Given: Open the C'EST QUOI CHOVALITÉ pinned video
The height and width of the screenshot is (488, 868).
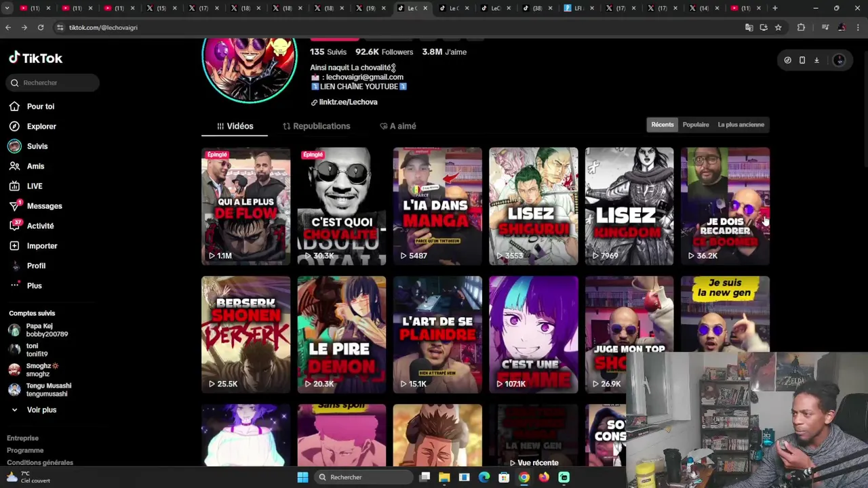Looking at the screenshot, I should coord(341,206).
